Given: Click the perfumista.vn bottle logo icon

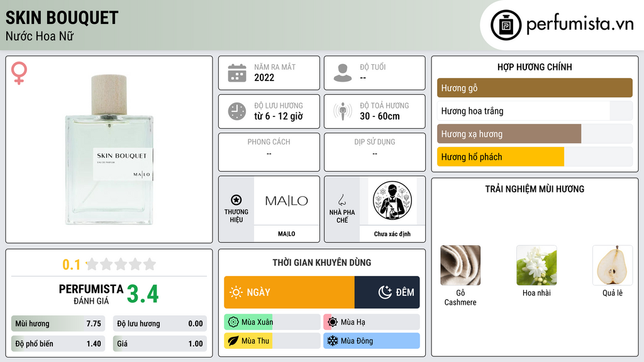Looking at the screenshot, I should (x=506, y=25).
